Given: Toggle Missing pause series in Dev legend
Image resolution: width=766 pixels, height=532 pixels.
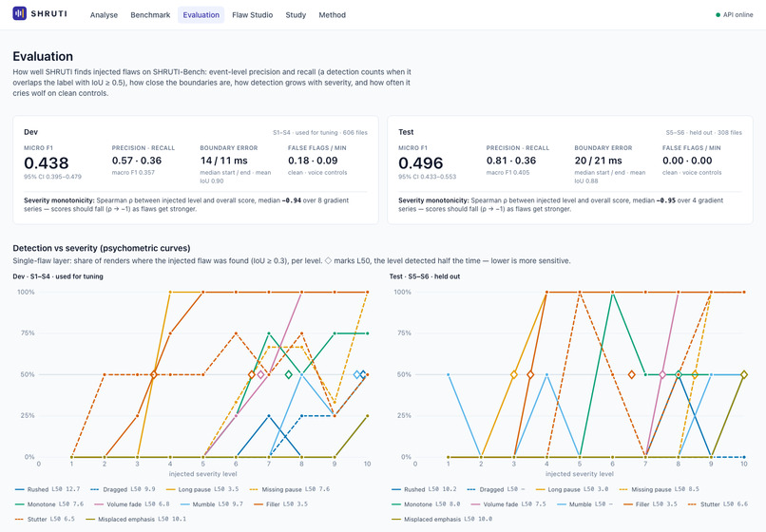Looking at the screenshot, I should click(x=289, y=489).
